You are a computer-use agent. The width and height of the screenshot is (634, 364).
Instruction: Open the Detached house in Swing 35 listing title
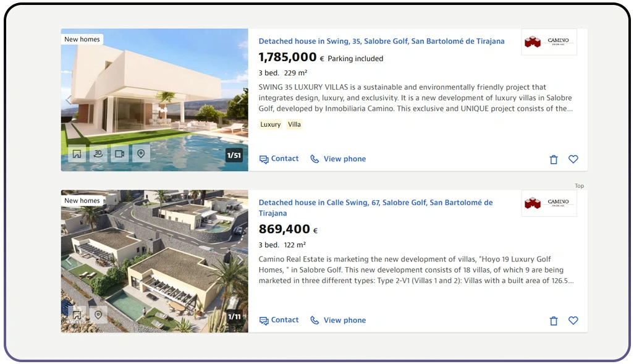coord(381,41)
